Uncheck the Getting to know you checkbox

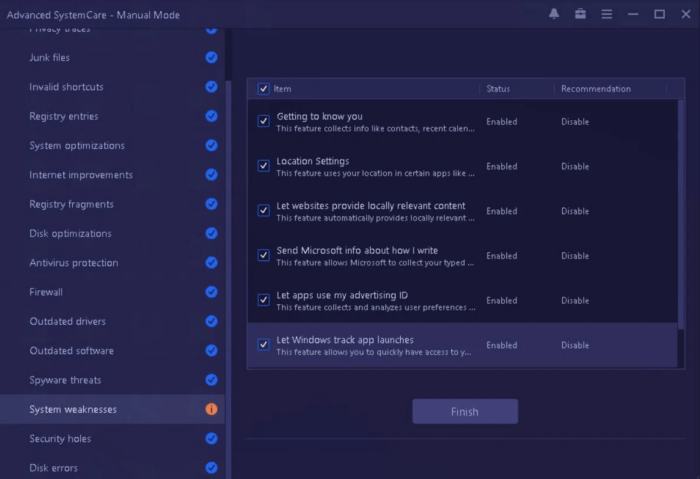click(x=264, y=121)
